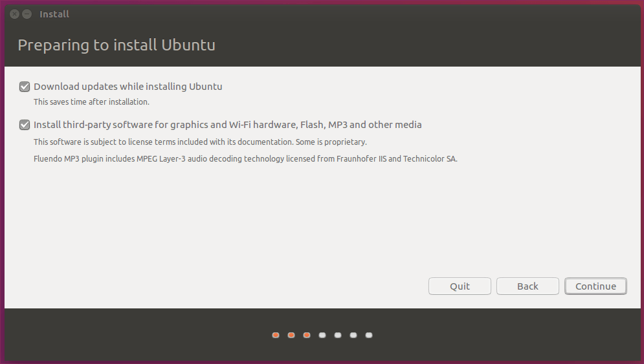Click the license terms description text

[x=200, y=142]
